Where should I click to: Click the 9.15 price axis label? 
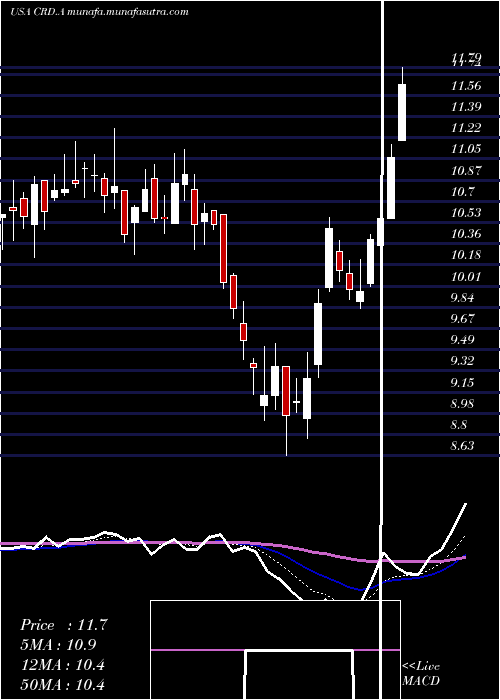pyautogui.click(x=463, y=382)
